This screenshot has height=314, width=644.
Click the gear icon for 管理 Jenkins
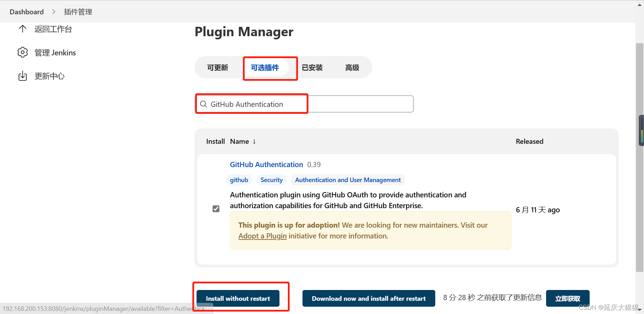23,53
